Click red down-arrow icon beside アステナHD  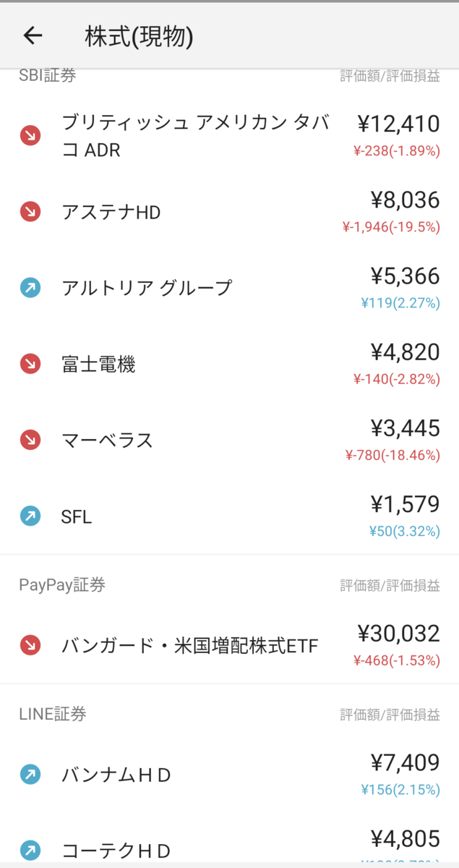coord(30,212)
